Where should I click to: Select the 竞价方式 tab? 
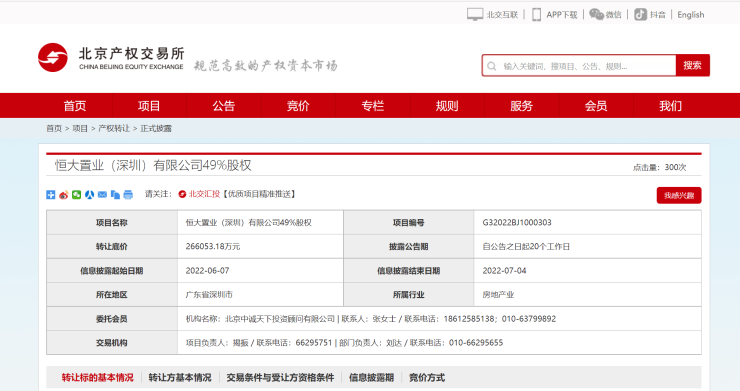tap(427, 378)
